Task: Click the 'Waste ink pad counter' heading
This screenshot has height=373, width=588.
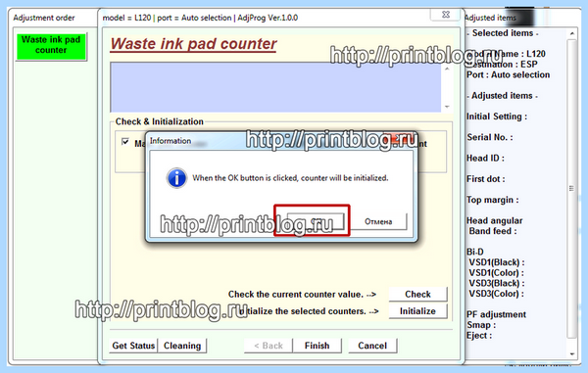Action: [x=193, y=44]
